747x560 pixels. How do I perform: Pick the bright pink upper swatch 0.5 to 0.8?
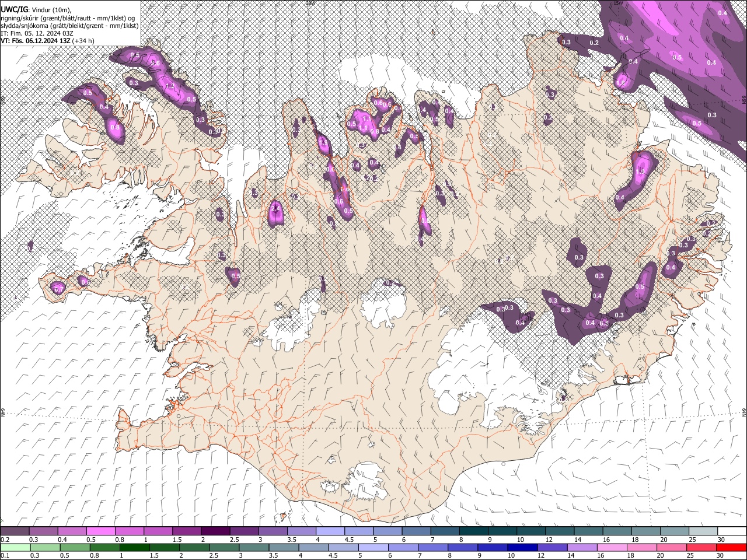[102, 531]
